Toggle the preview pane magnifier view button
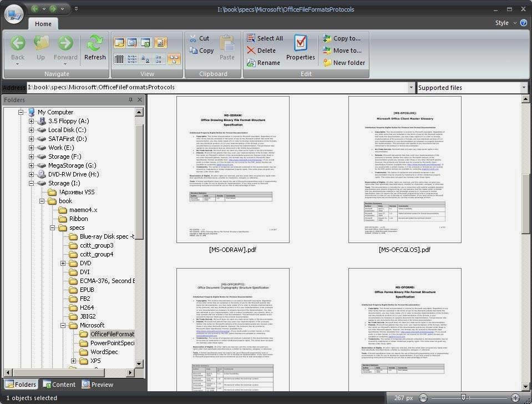This screenshot has width=532, height=404. (x=133, y=42)
